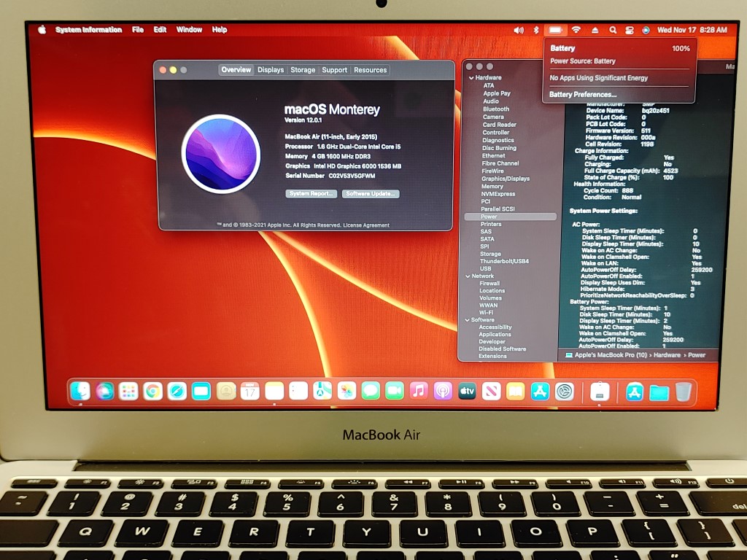Click the battery icon in the menu bar
The image size is (747, 560).
(555, 30)
